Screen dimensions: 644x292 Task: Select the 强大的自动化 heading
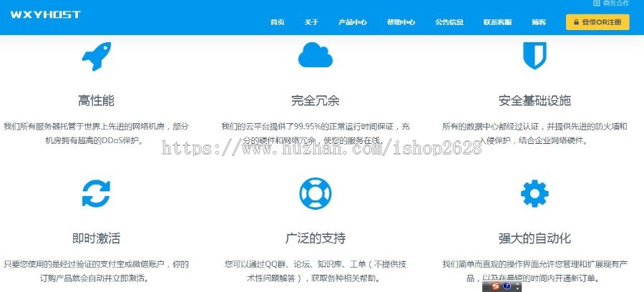pyautogui.click(x=535, y=238)
